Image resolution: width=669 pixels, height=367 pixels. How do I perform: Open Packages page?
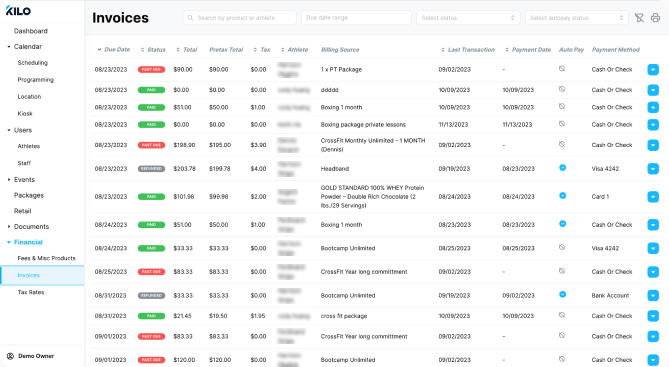[29, 195]
